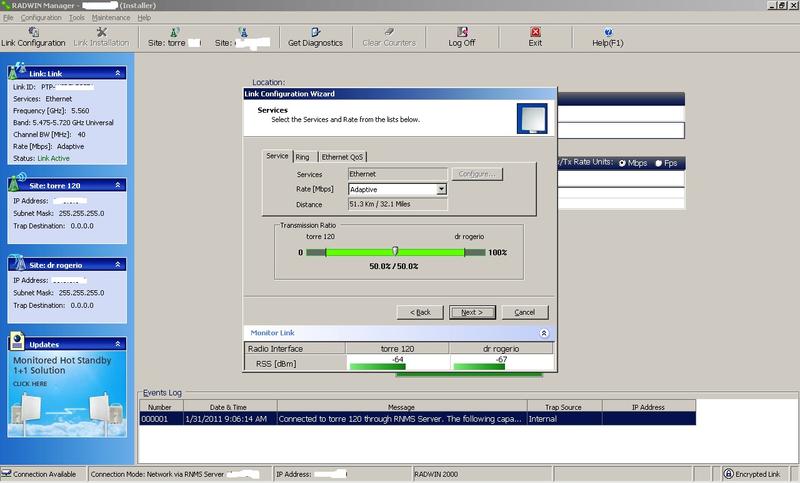800x483 pixels.
Task: Open the Tools menu
Action: coord(77,17)
